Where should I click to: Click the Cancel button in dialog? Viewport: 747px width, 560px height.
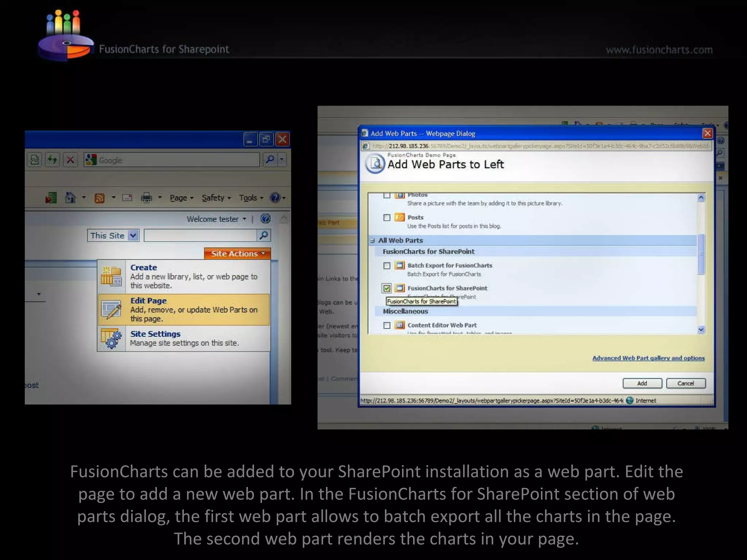(x=686, y=384)
